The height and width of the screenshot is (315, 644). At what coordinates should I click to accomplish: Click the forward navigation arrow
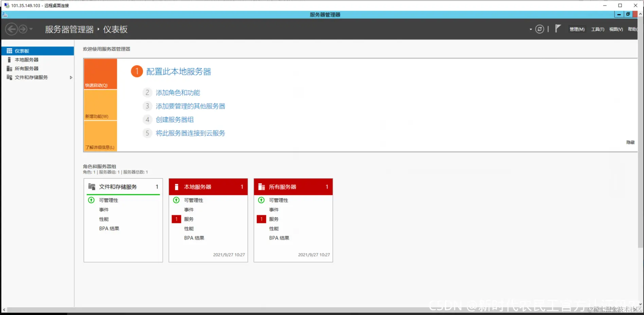[x=23, y=29]
